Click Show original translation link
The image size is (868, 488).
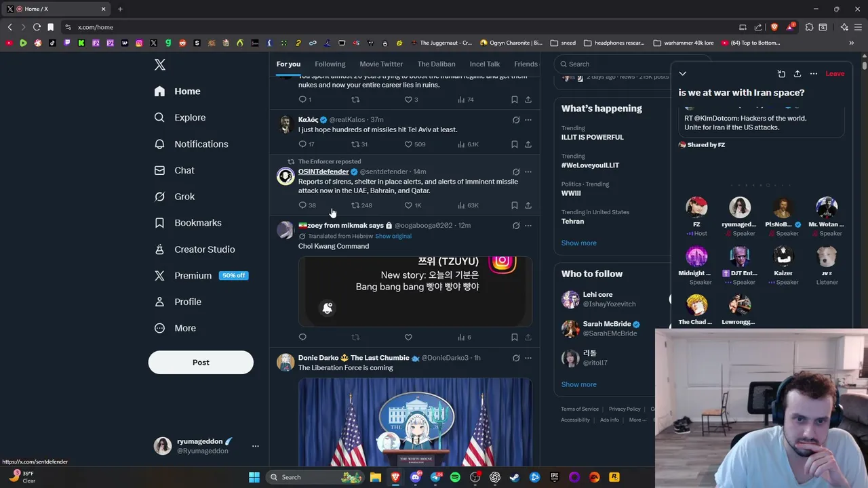(x=393, y=236)
